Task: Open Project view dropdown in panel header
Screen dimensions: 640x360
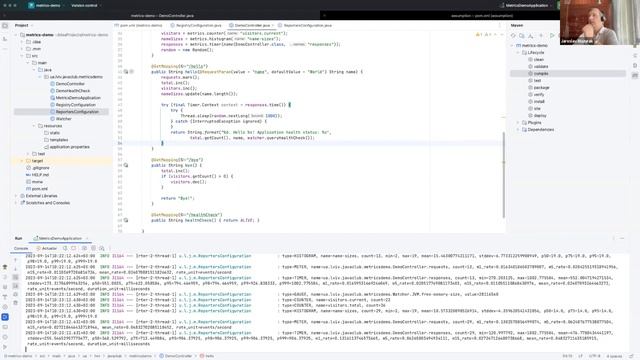Action: coord(24,25)
